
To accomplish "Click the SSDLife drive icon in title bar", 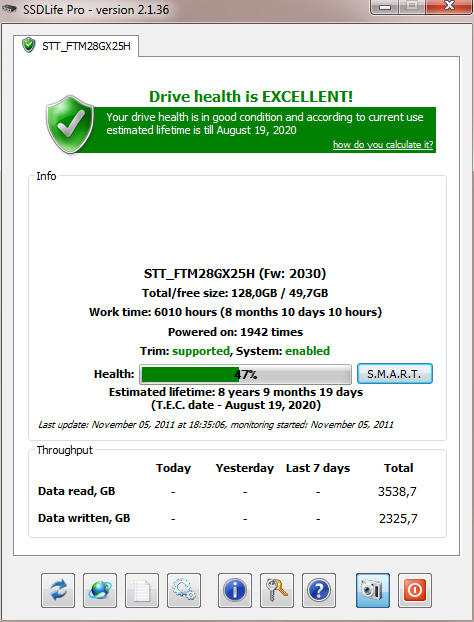I will [x=9, y=9].
